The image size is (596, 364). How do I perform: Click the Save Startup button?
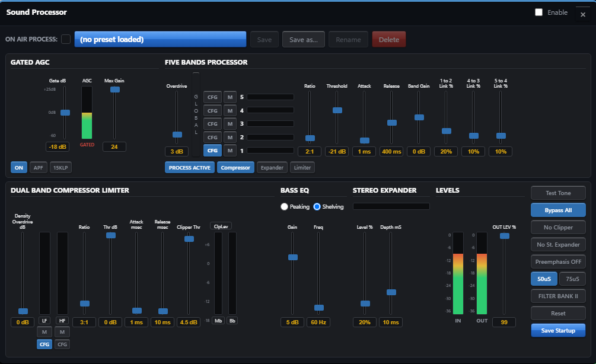[x=558, y=331]
